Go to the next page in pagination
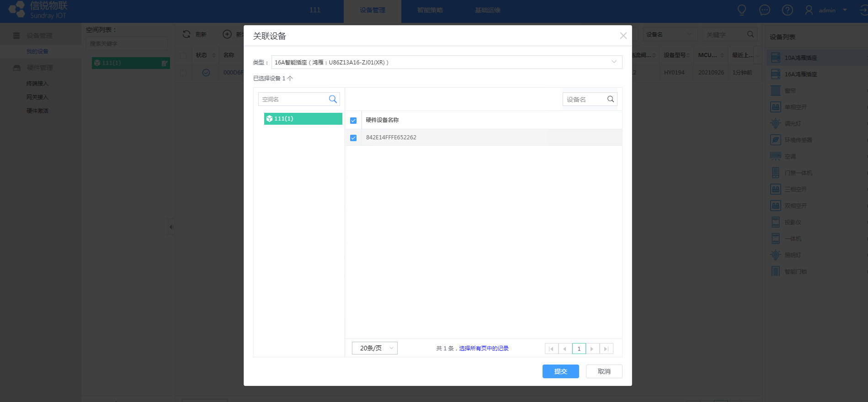Viewport: 868px width, 402px height. point(593,349)
